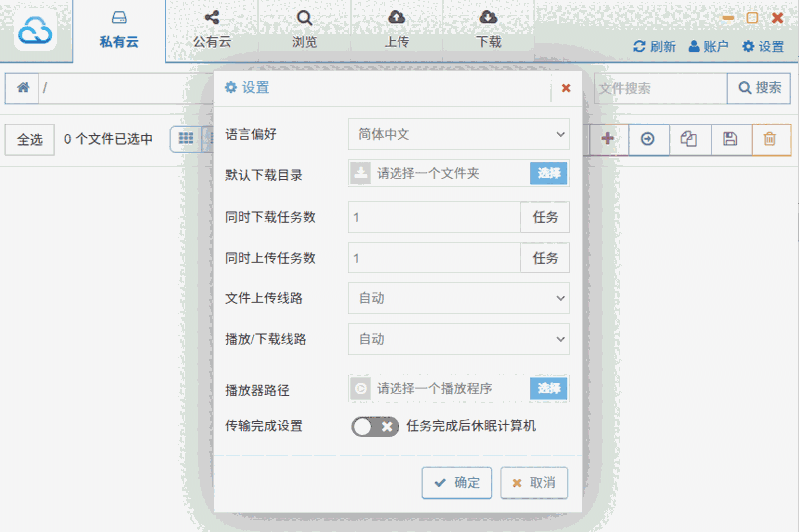799x532 pixels.
Task: Click the player play icon
Action: click(361, 389)
